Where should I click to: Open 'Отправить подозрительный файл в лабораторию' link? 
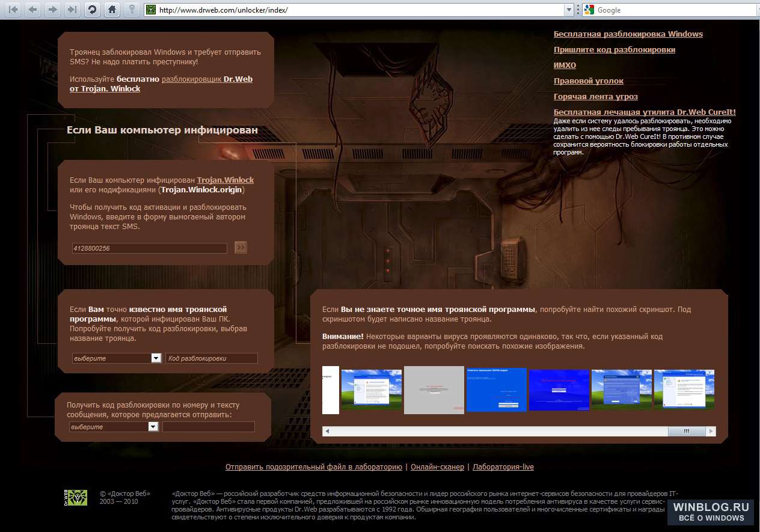(314, 466)
